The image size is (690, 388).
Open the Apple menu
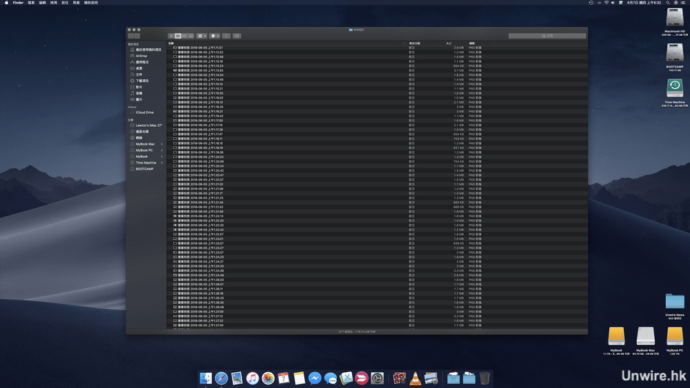[x=6, y=3]
